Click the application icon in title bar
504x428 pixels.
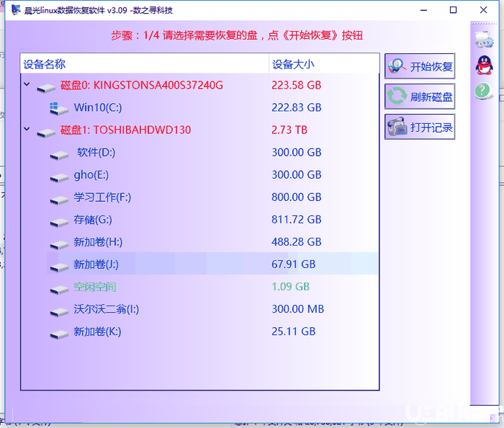[16, 10]
